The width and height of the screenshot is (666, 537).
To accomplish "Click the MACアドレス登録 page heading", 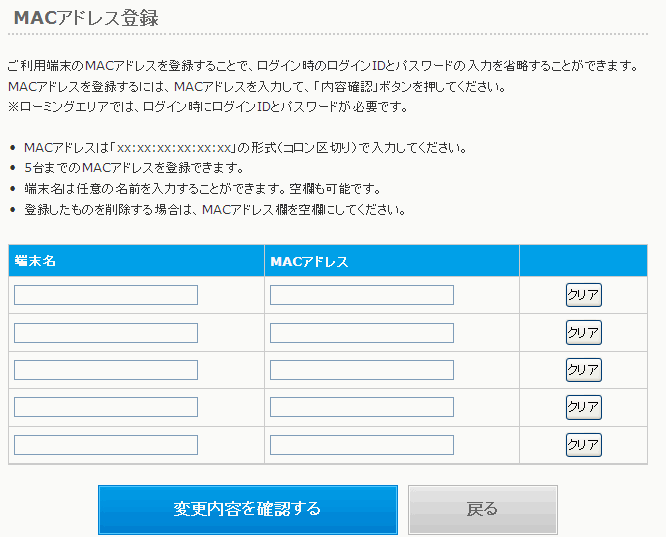I will pyautogui.click(x=86, y=18).
